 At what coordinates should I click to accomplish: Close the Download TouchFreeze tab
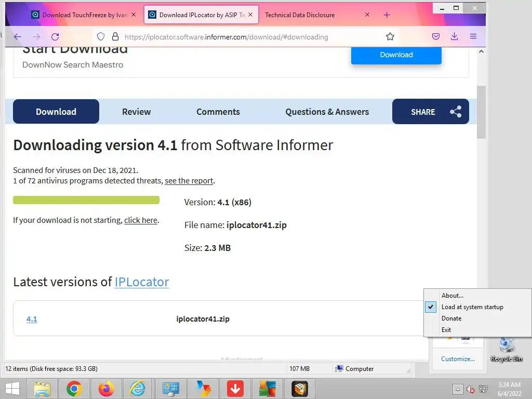pos(134,15)
